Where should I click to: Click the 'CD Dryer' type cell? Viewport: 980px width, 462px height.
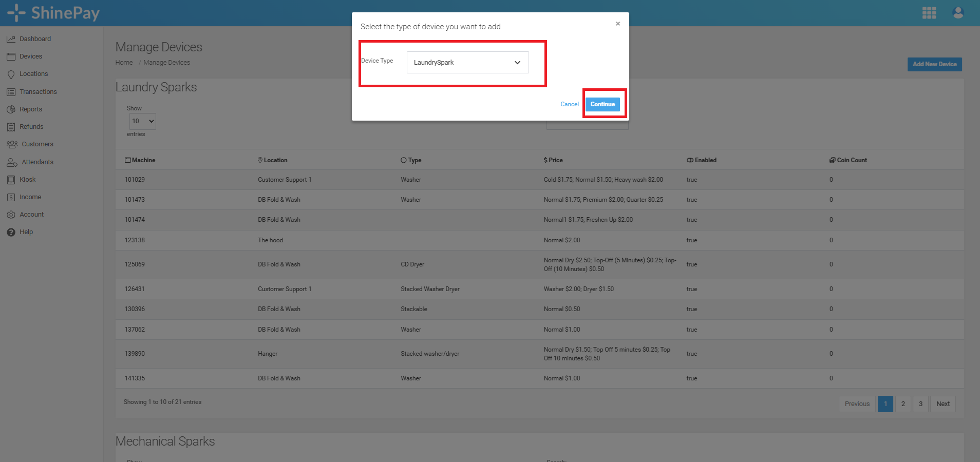point(412,264)
